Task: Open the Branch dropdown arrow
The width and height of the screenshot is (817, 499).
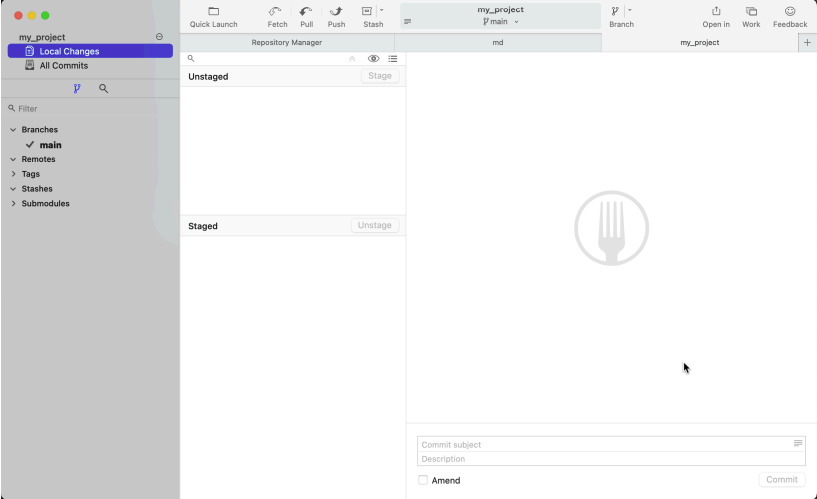Action: 629,10
